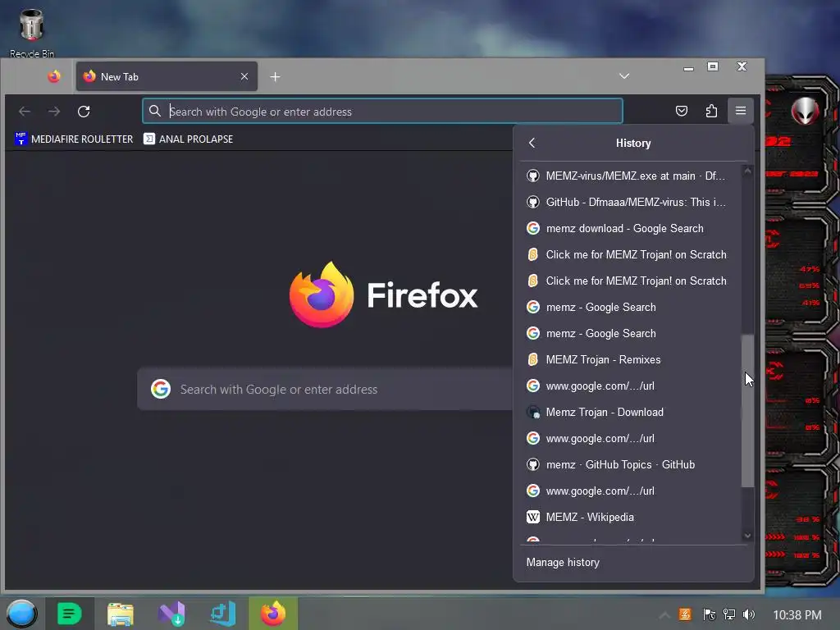This screenshot has height=630, width=840.
Task: Open memz download - Google Search history entry
Action: [630, 228]
